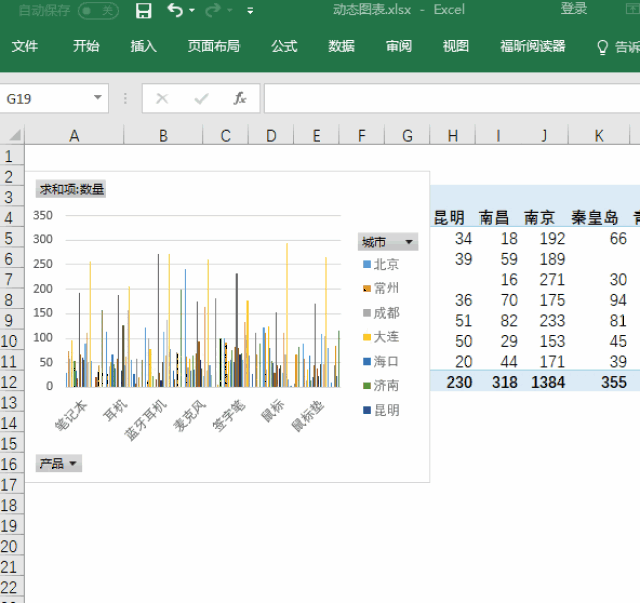Expand the Name Box dropdown arrow
640x603 pixels.
98,98
